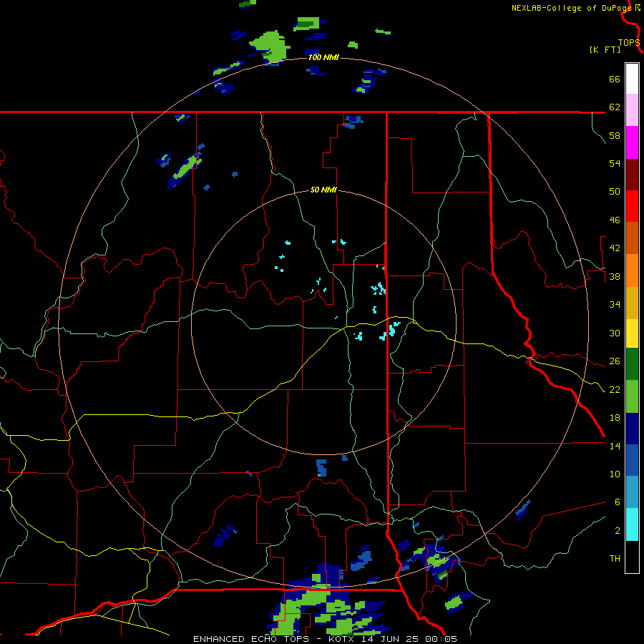Click the "54" legend value
Image resolution: width=644 pixels, height=644 pixels.
(615, 163)
